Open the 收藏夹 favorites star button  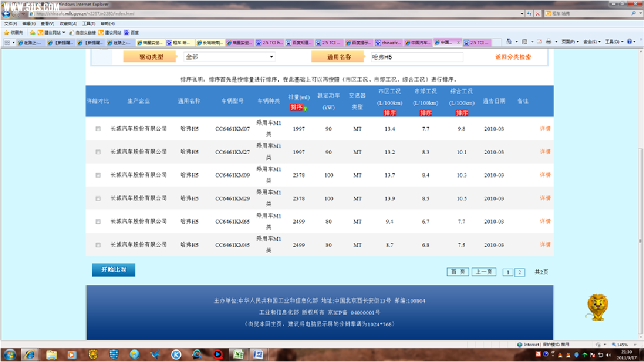tap(13, 32)
